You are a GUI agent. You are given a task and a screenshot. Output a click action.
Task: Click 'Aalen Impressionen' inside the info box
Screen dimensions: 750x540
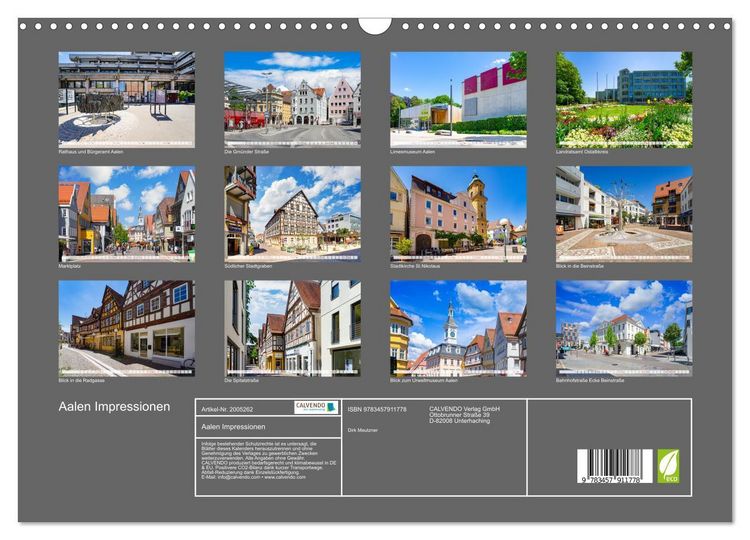pos(233,427)
